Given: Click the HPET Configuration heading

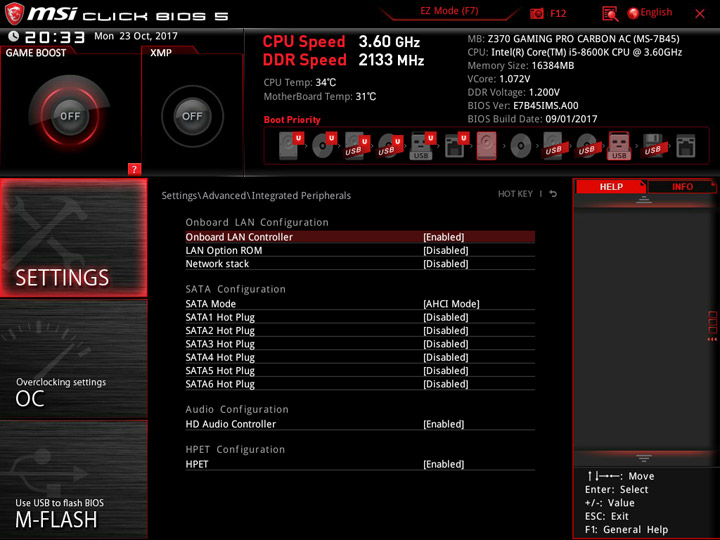Looking at the screenshot, I should [x=235, y=449].
